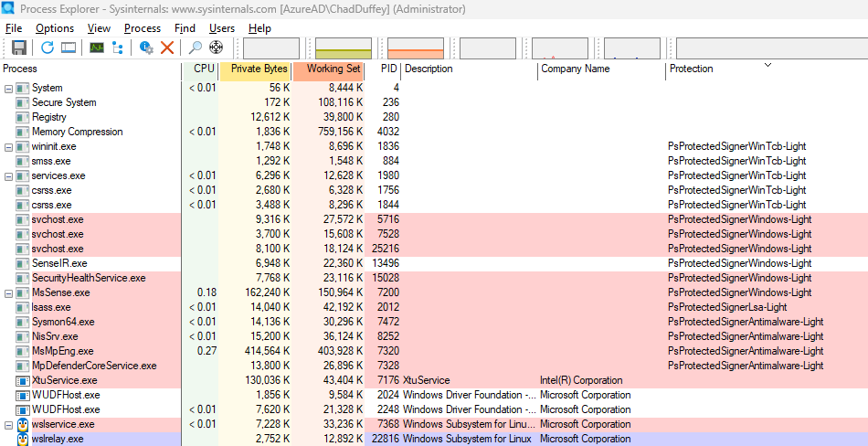Click the process icon beside Secure System
The height and width of the screenshot is (446, 868).
click(23, 103)
